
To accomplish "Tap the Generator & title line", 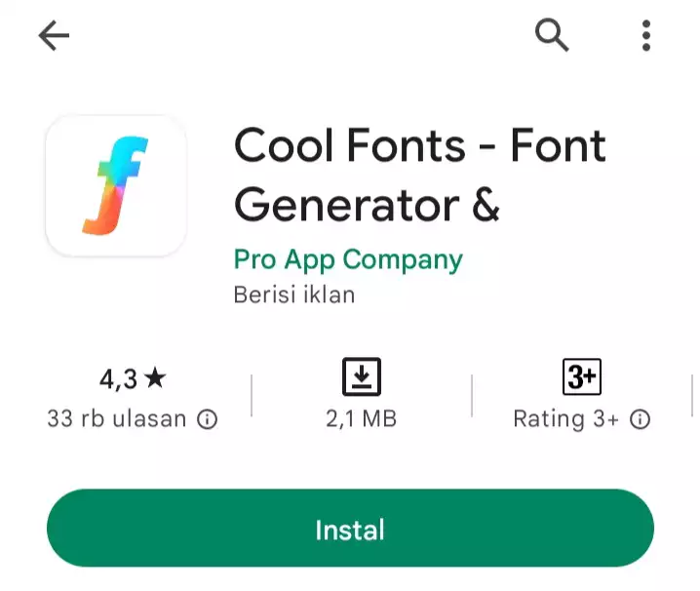I will pos(367,205).
